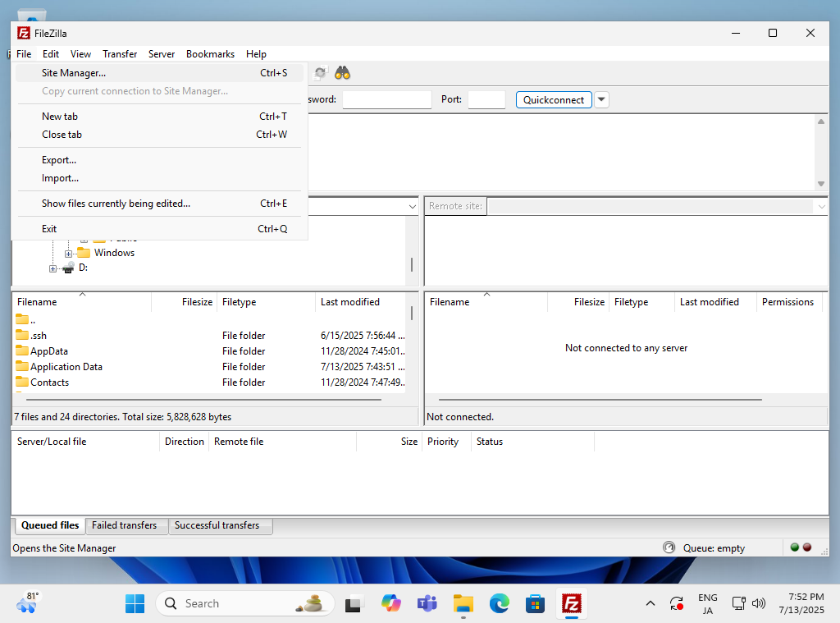
Task: Switch to the Failed transfers tab
Action: point(126,525)
